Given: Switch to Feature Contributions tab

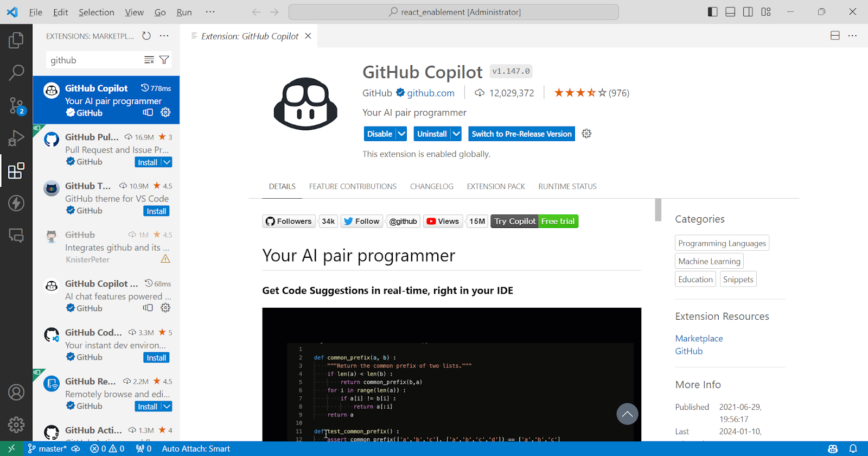Looking at the screenshot, I should [x=353, y=186].
